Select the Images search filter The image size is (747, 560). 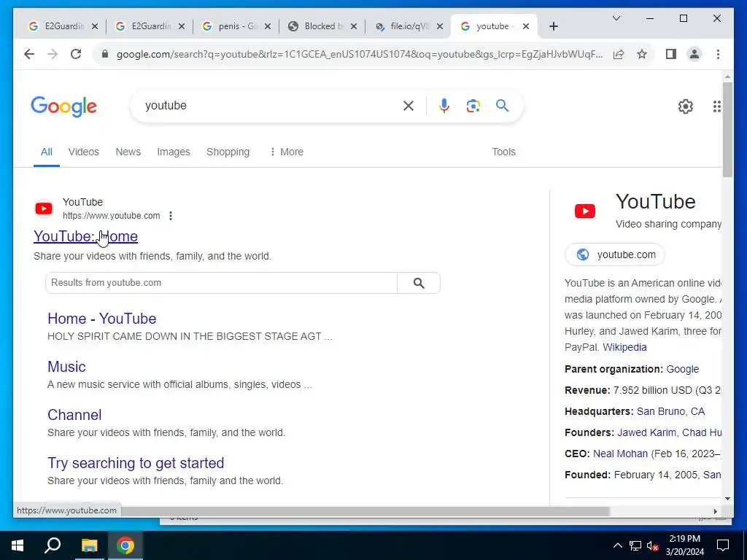coord(174,152)
